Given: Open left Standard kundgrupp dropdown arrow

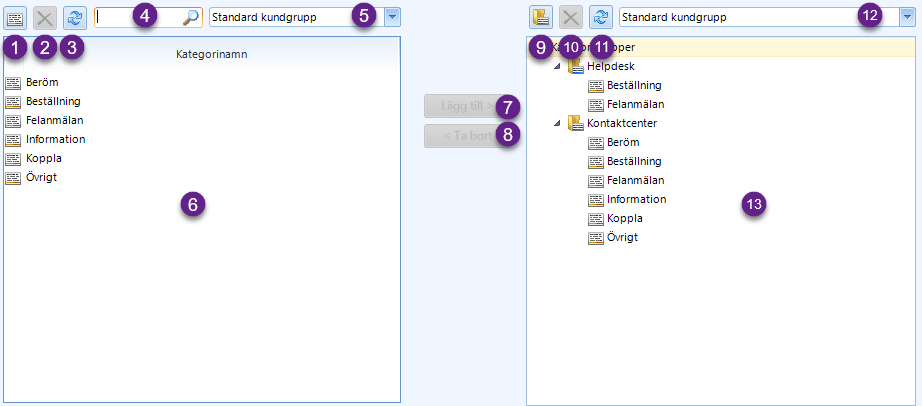Looking at the screenshot, I should (393, 18).
